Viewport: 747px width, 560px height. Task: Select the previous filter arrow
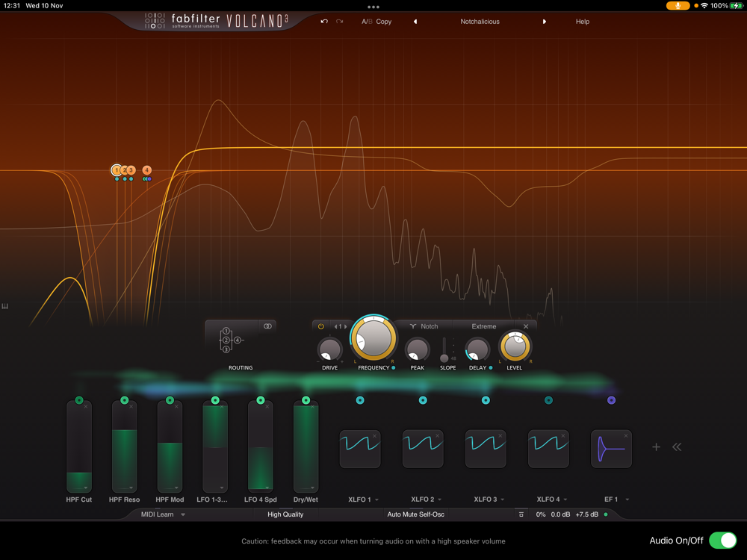(335, 327)
